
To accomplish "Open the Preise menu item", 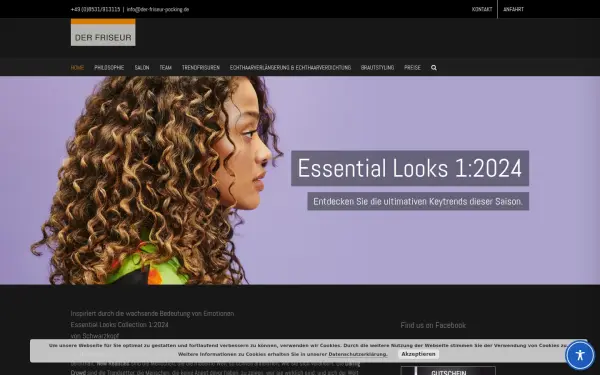I will pos(412,68).
